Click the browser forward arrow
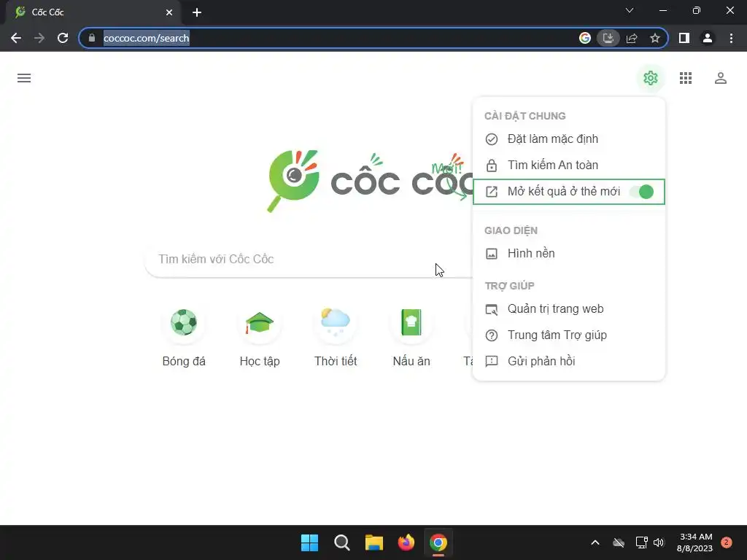The height and width of the screenshot is (560, 747). pyautogui.click(x=39, y=38)
